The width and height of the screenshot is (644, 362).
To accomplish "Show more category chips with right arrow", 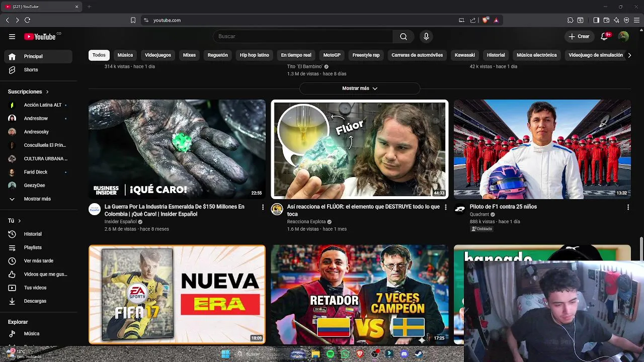I will (629, 55).
